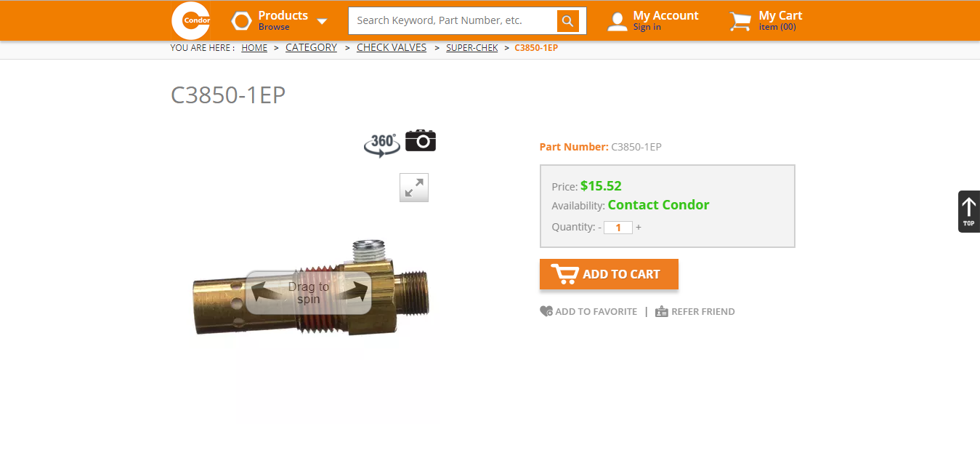Click the ADD TO CART button
This screenshot has height=453, width=980.
click(x=609, y=274)
